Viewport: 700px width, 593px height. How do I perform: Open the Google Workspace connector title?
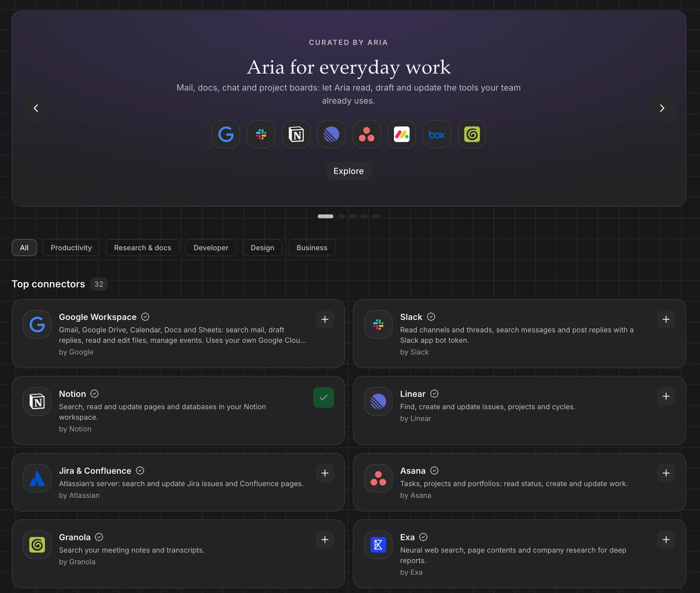click(x=98, y=317)
